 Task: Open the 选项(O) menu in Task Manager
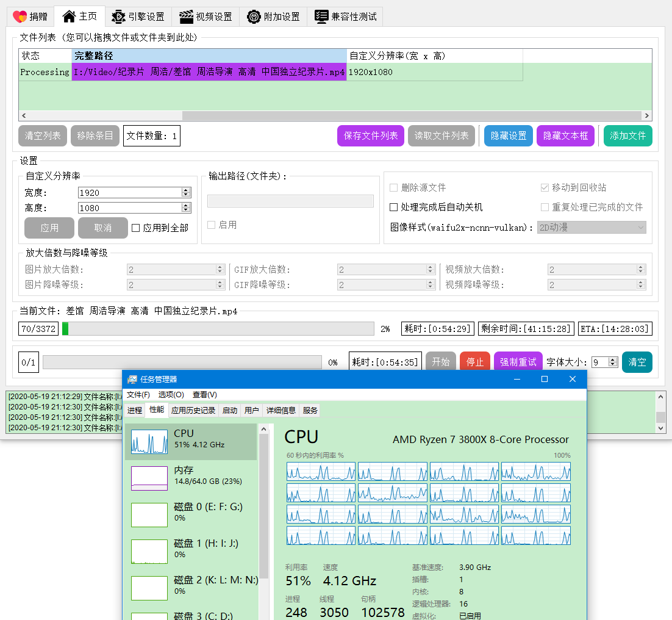pos(171,395)
